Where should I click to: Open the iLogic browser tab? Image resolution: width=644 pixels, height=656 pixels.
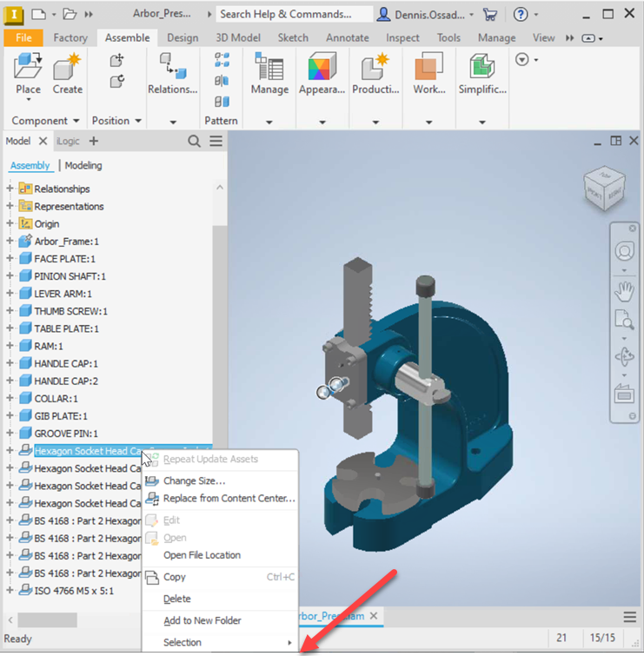[x=68, y=142]
